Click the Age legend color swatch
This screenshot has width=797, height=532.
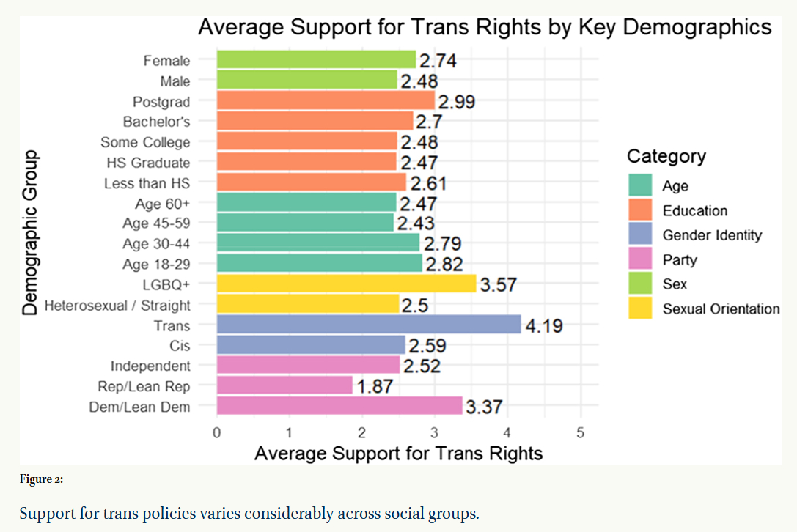[639, 186]
